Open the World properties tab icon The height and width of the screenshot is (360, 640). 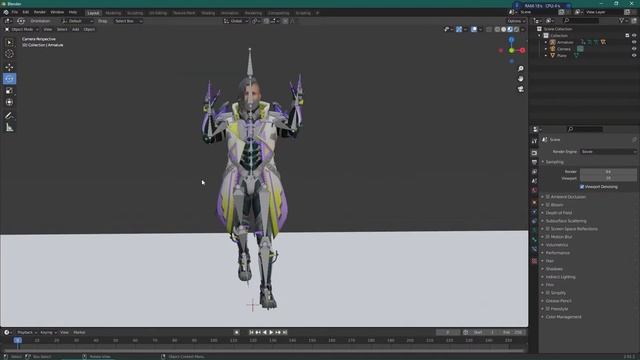[534, 191]
